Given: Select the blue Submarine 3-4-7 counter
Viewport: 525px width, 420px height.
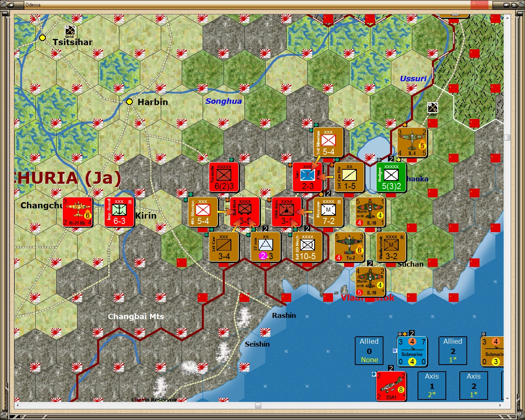Looking at the screenshot, I should 412,352.
